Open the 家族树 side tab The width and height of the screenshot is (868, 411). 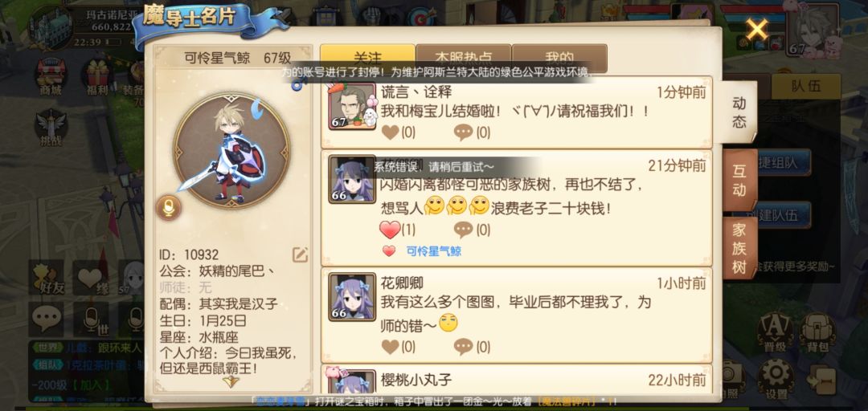tap(739, 248)
